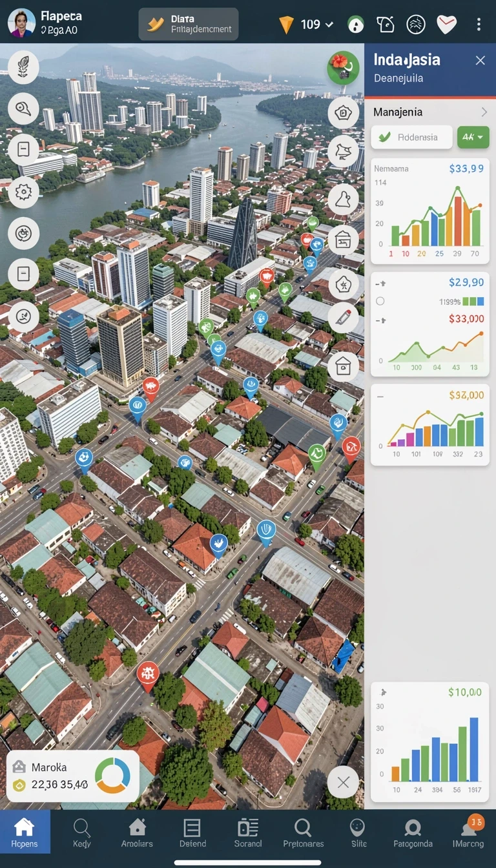Click the $33,99 value
Screen dimensions: 496x868
pyautogui.click(x=466, y=169)
